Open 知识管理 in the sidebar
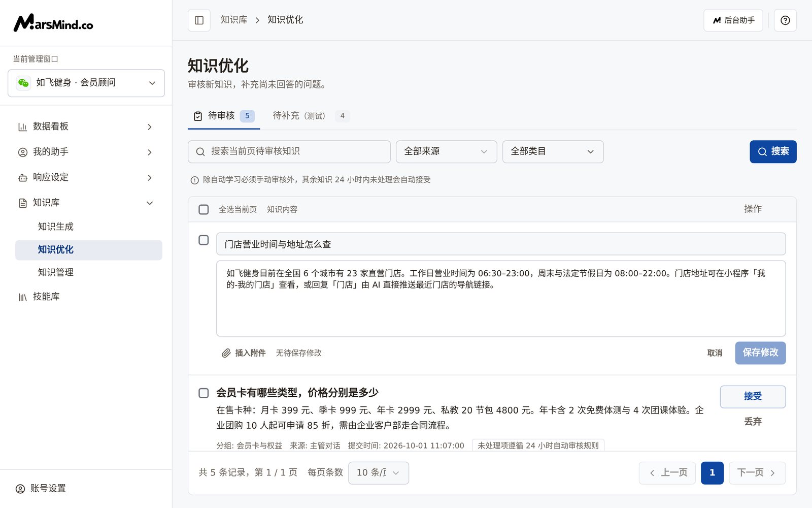Screen dimensions: 812x508 tap(89, 272)
